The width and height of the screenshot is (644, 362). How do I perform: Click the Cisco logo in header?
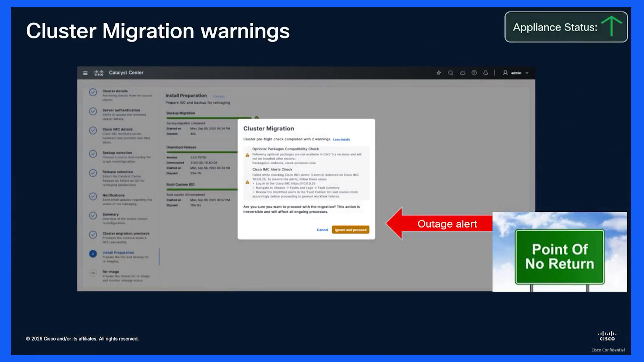coord(99,73)
